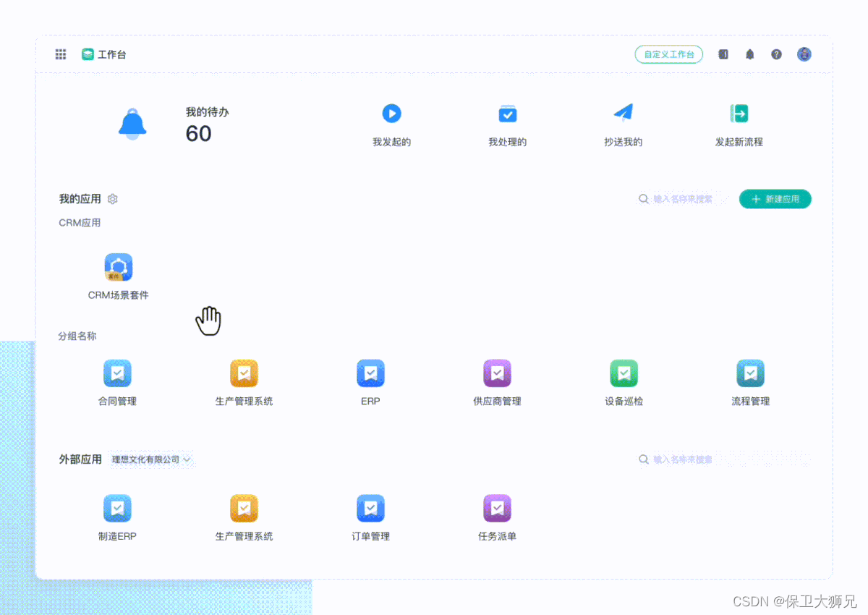
Task: Click the 外部应用 name search field
Action: pyautogui.click(x=723, y=459)
